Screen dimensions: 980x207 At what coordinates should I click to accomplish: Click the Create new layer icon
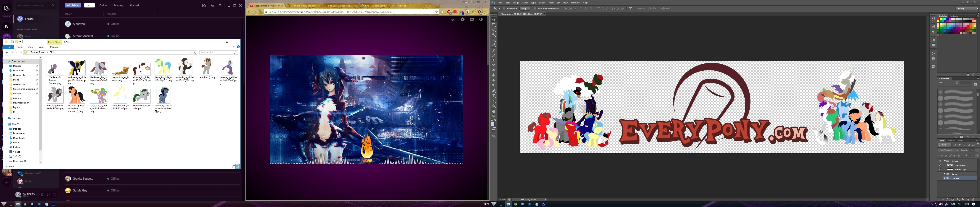(x=968, y=199)
